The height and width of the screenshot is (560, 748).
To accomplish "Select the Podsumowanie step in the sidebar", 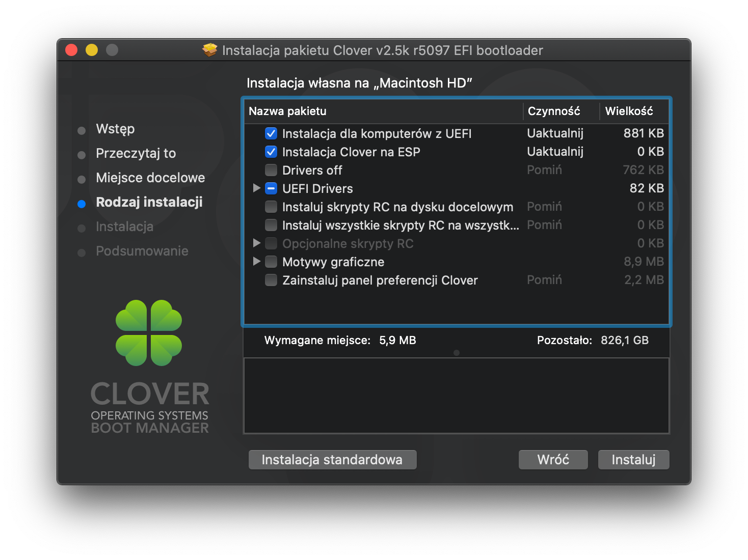I will (x=142, y=251).
